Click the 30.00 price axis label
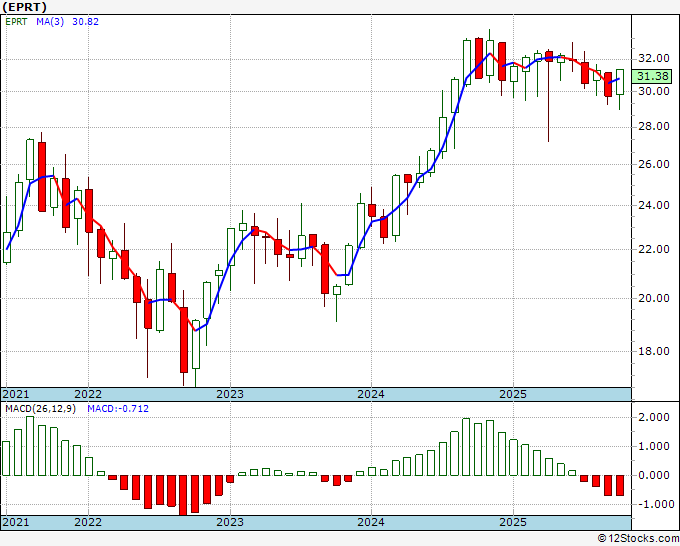680x546 pixels. click(654, 91)
